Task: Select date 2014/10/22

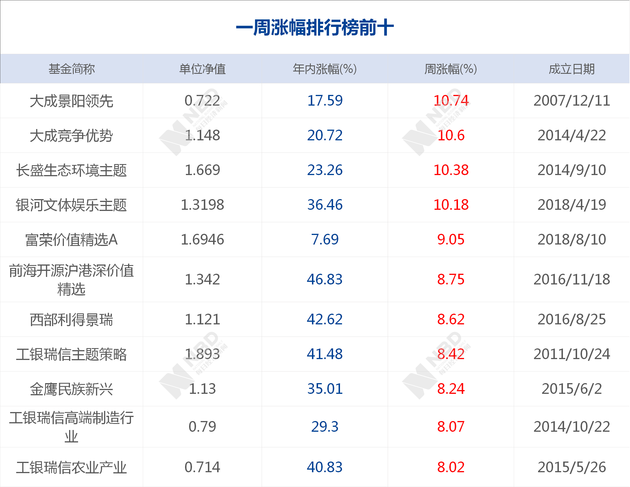Action: [572, 426]
